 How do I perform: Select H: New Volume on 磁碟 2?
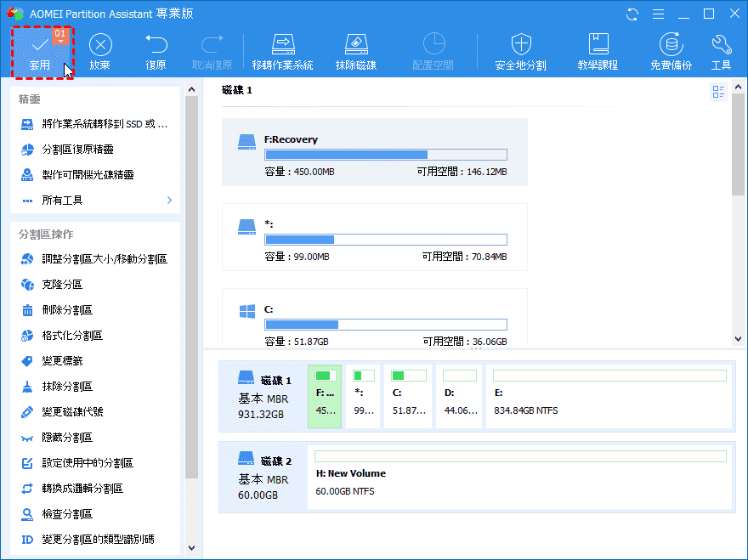[520, 477]
